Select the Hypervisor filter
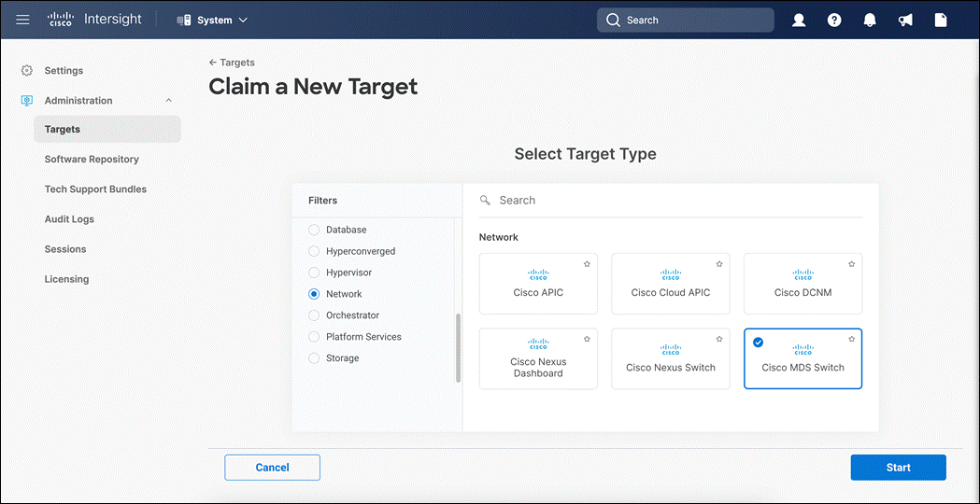 pos(315,273)
